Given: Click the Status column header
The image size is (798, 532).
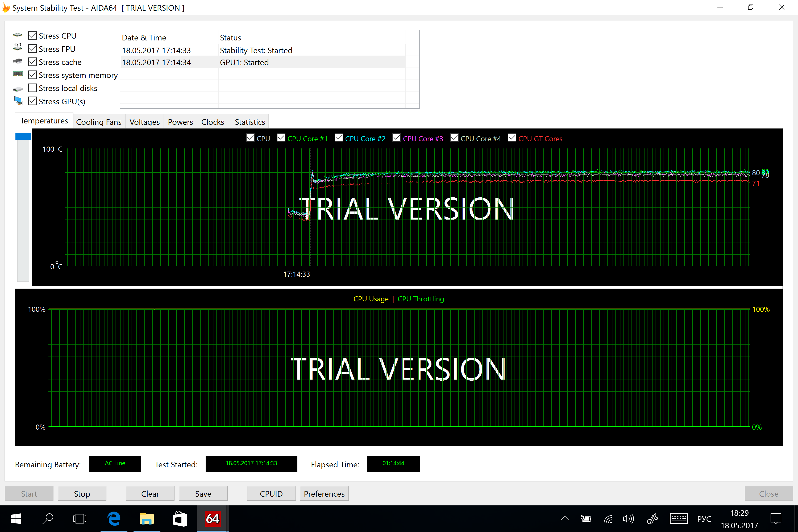Looking at the screenshot, I should tap(312, 38).
